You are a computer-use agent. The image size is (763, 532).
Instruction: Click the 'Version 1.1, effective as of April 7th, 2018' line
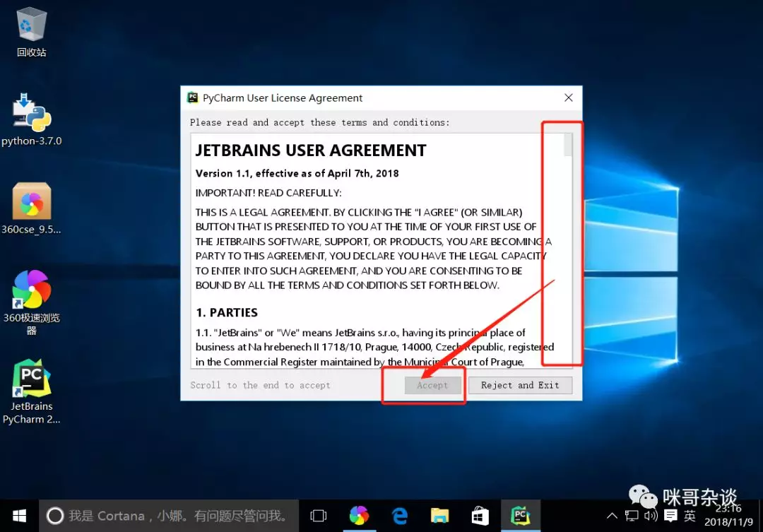pos(297,174)
